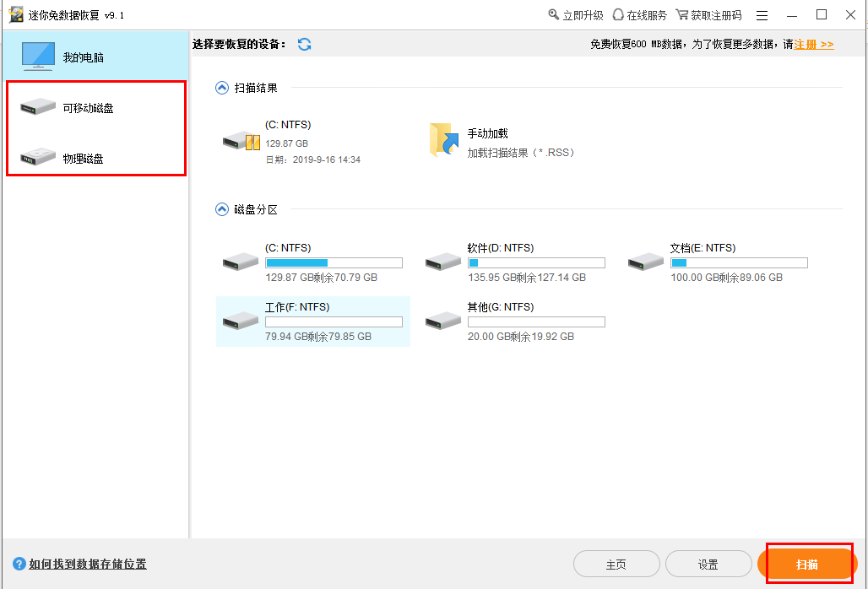Viewport: 868px width, 589px height.
Task: Select the 工作 F: partition drive icon
Action: pos(241,320)
